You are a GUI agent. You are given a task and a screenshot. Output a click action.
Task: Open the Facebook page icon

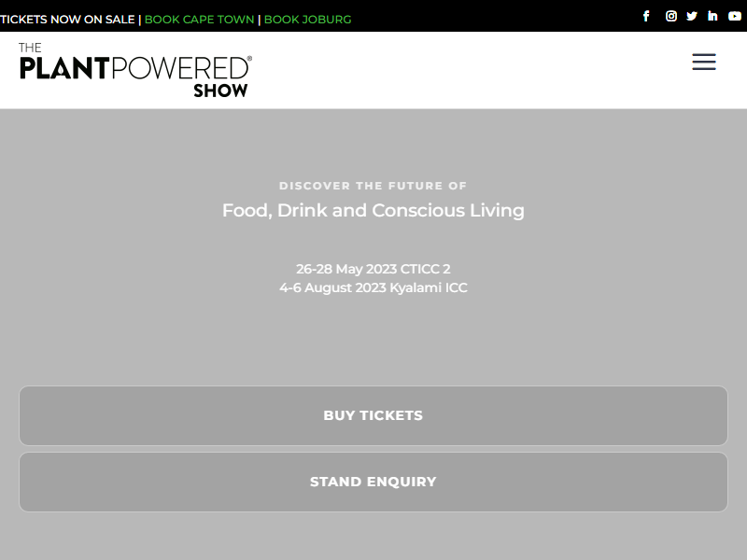pos(646,16)
